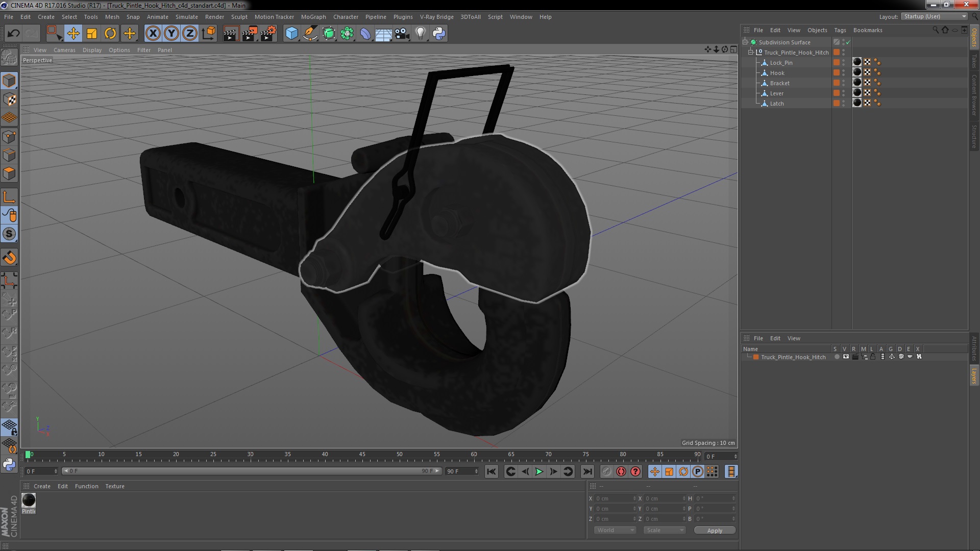Select the Hook object in tree
Image resolution: width=980 pixels, height=551 pixels.
[777, 73]
